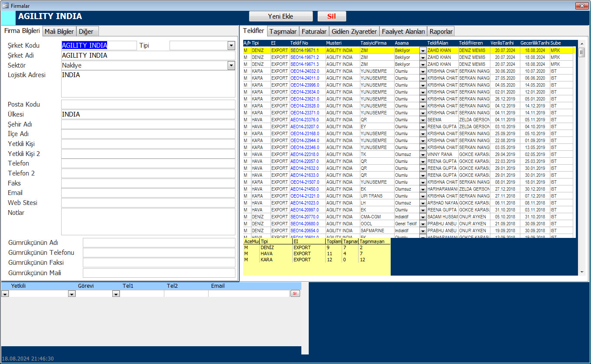Expand the Tipi dropdown
The image size is (591, 364).
coord(231,45)
